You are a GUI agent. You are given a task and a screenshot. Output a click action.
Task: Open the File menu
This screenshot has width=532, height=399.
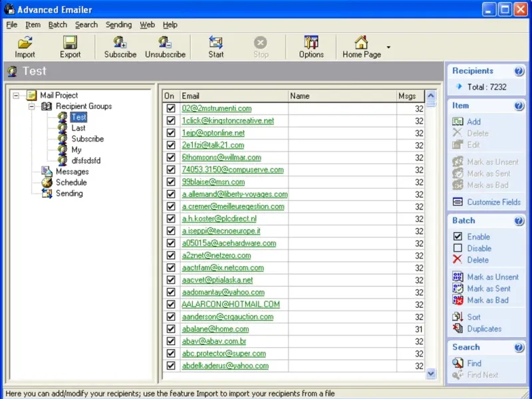pos(11,25)
